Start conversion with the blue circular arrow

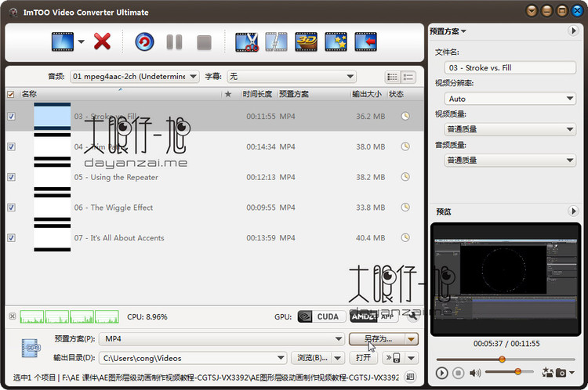click(x=144, y=42)
